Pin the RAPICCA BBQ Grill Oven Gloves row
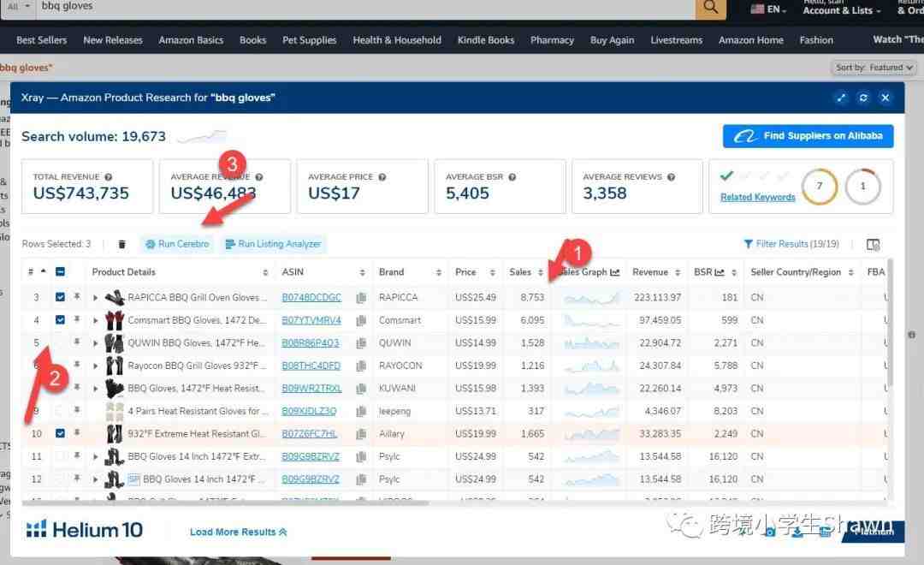924x565 pixels. tap(77, 297)
